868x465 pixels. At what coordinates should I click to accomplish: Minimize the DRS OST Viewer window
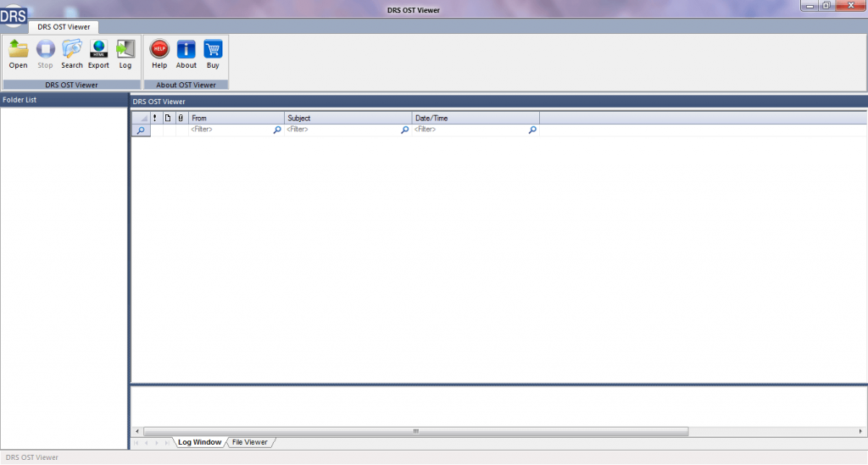pos(810,6)
